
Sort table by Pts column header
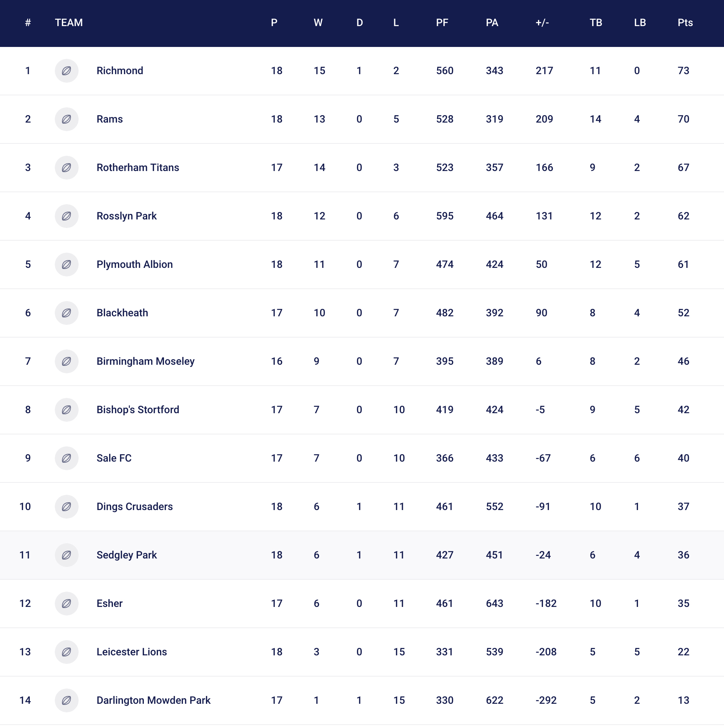pyautogui.click(x=685, y=23)
